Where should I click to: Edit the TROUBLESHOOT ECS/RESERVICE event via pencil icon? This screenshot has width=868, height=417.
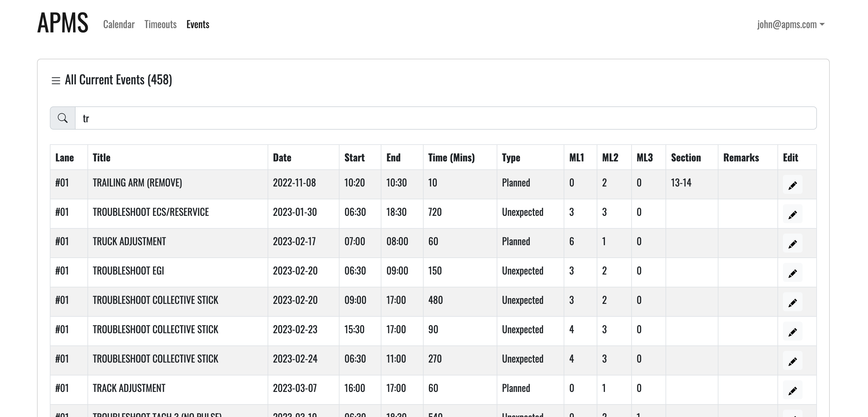click(792, 214)
